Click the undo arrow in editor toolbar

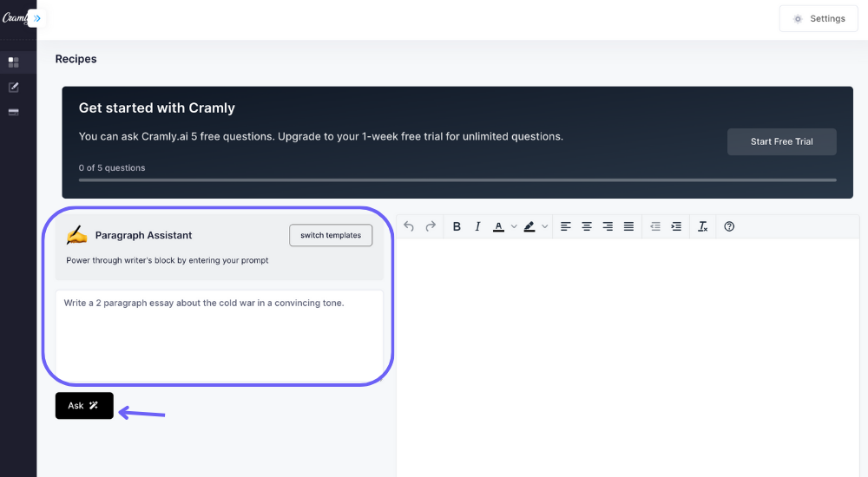(409, 226)
